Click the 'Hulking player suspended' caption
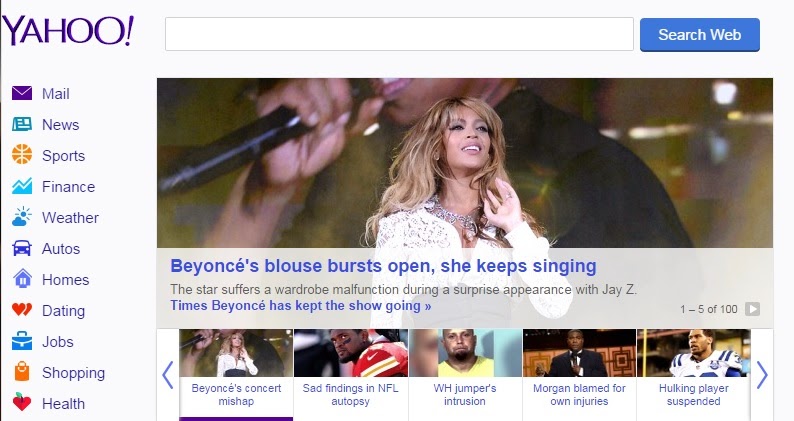 (694, 395)
